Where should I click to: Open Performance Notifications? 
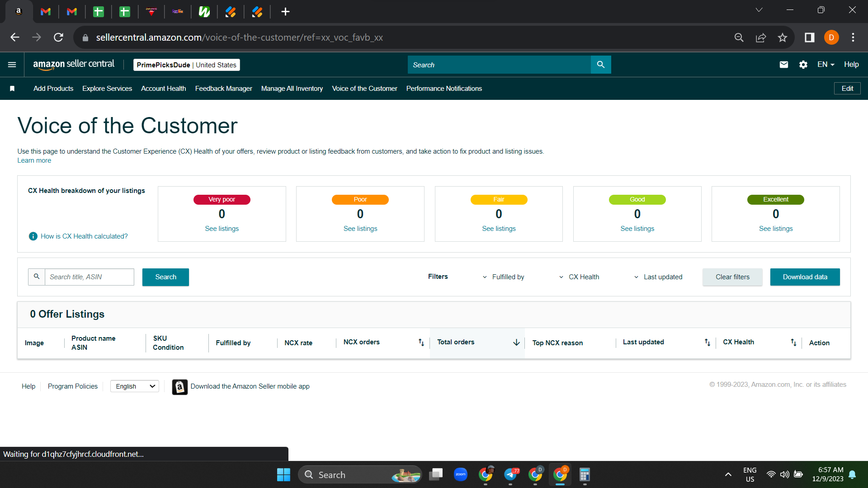click(x=444, y=89)
